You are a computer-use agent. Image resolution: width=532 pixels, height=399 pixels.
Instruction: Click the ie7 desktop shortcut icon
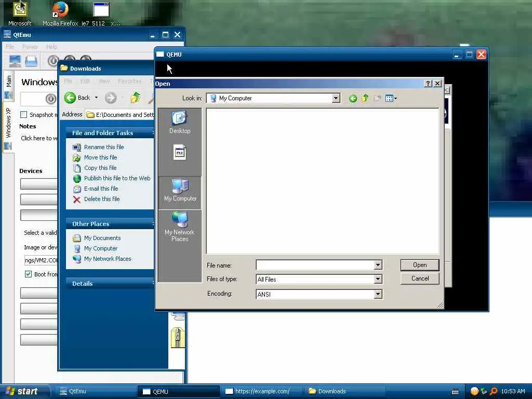[x=101, y=14]
